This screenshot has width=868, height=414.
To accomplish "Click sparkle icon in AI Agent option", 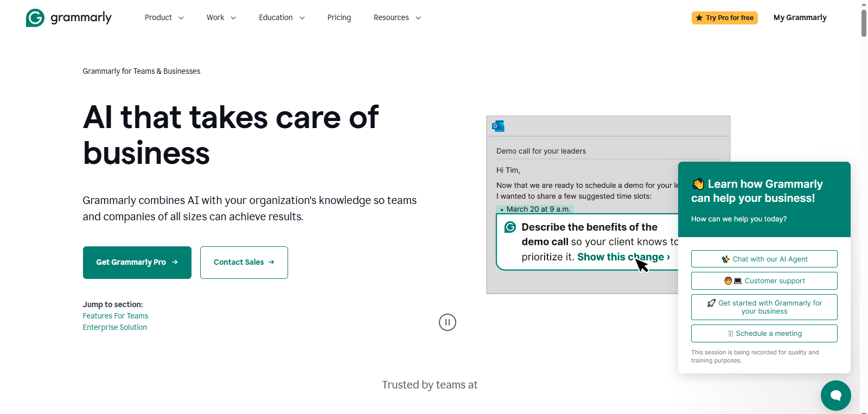I will [x=725, y=259].
